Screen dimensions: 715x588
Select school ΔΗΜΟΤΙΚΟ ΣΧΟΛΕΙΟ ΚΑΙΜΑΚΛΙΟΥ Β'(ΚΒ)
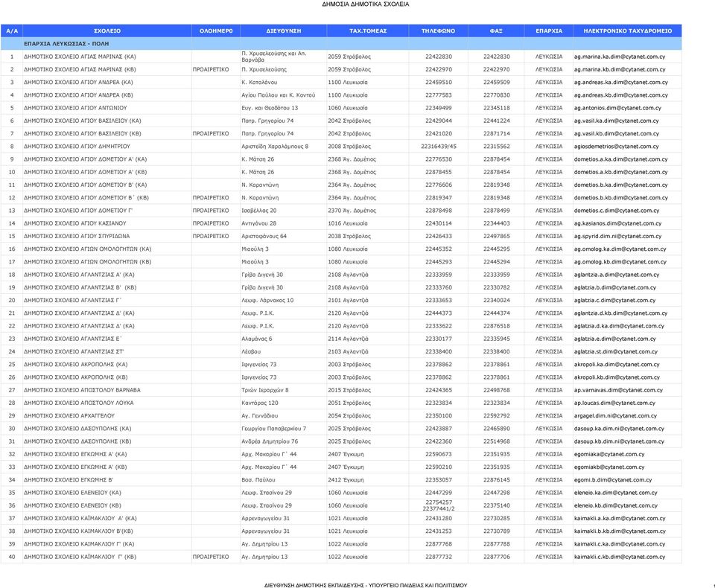click(78, 531)
